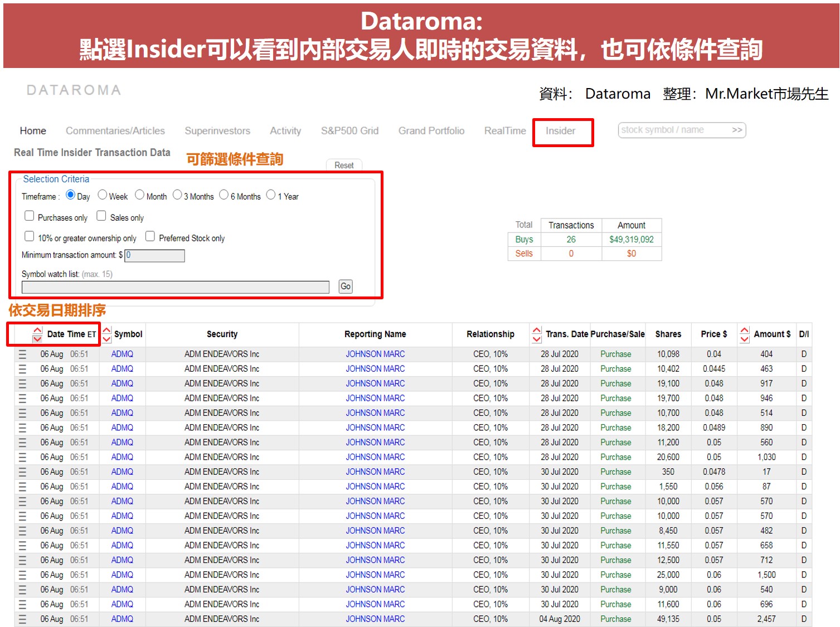Viewport: 840px width, 627px height.
Task: Open row menu icon for 10,700 shares row
Action: tap(22, 413)
